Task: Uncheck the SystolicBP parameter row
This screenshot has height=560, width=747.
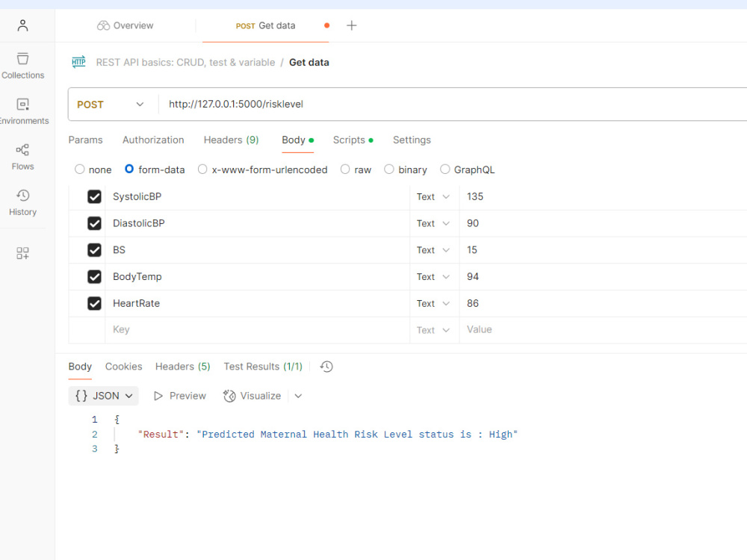Action: (94, 196)
